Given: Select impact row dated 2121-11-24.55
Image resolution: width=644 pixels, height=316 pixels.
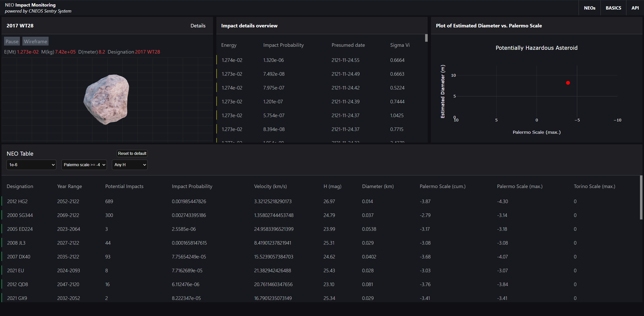Looking at the screenshot, I should click(x=345, y=60).
